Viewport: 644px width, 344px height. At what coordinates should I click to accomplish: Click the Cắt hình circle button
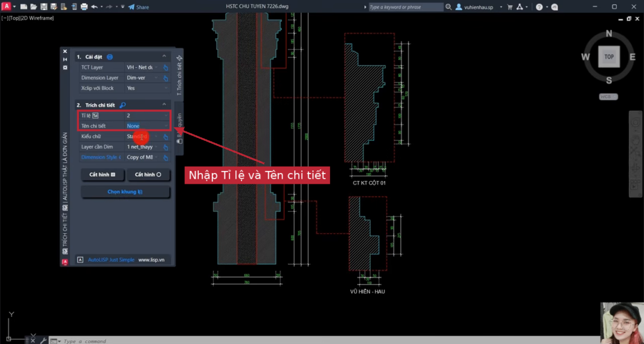click(148, 174)
